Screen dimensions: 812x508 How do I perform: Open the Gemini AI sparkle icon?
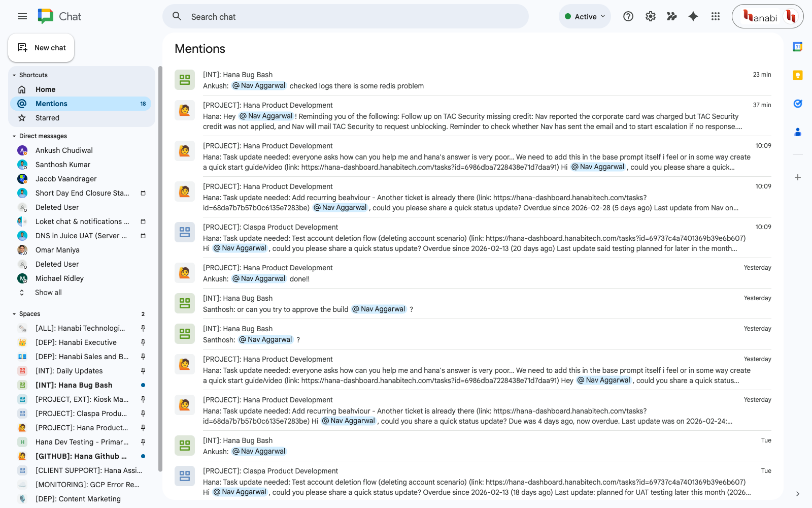(693, 16)
